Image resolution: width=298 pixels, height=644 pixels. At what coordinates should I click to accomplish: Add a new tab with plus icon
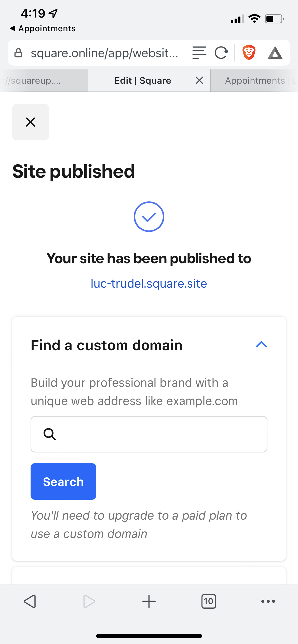coord(149,601)
